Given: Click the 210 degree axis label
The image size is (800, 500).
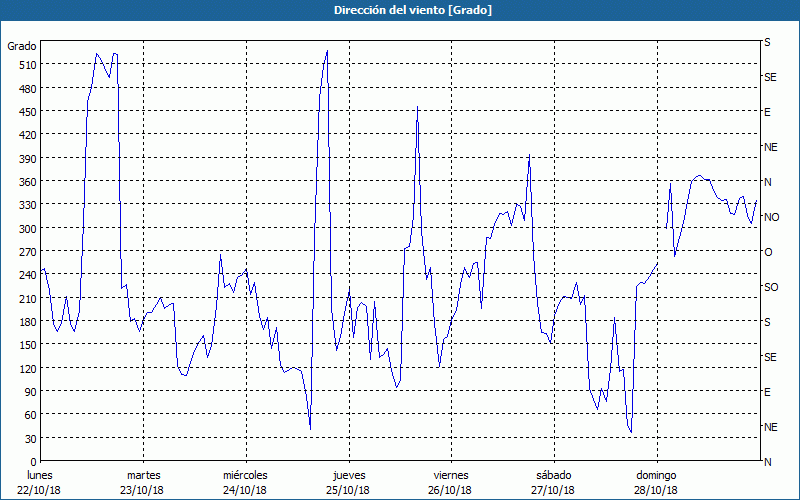Looking at the screenshot, I should click(27, 299).
